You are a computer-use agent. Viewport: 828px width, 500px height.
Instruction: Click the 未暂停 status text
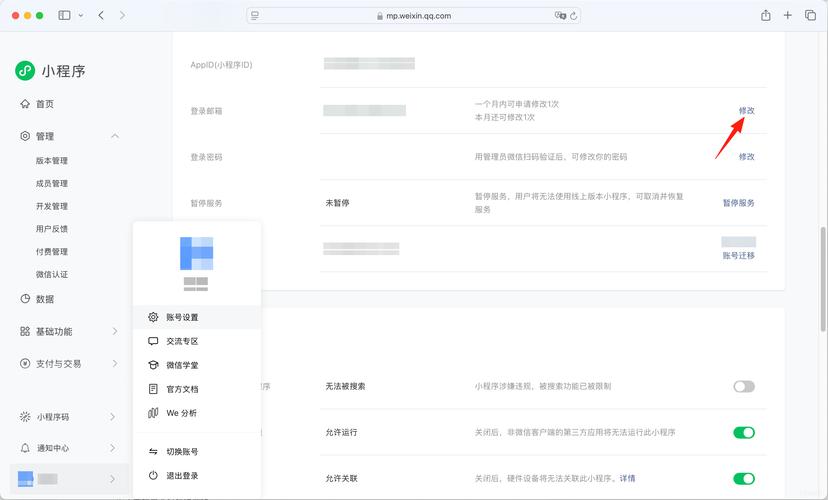[x=337, y=203]
